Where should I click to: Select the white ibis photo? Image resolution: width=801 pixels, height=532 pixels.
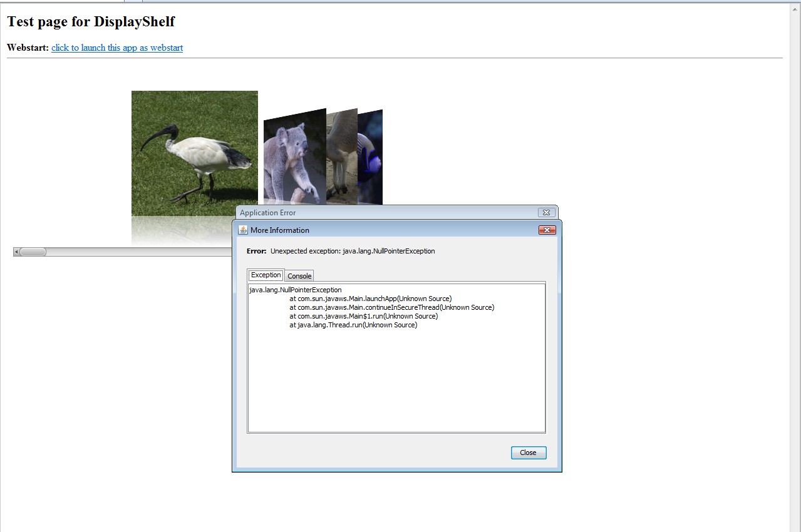coord(194,153)
